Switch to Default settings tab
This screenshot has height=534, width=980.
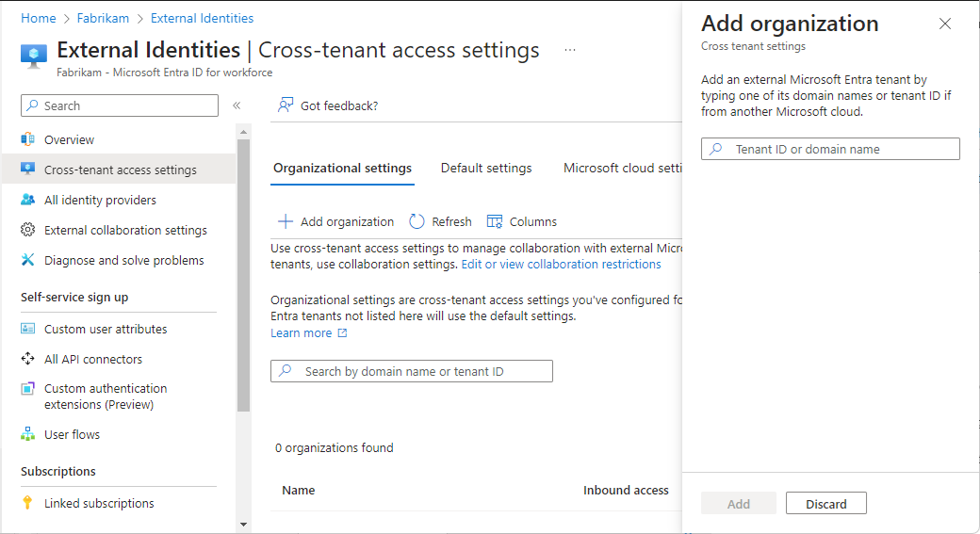pyautogui.click(x=486, y=168)
